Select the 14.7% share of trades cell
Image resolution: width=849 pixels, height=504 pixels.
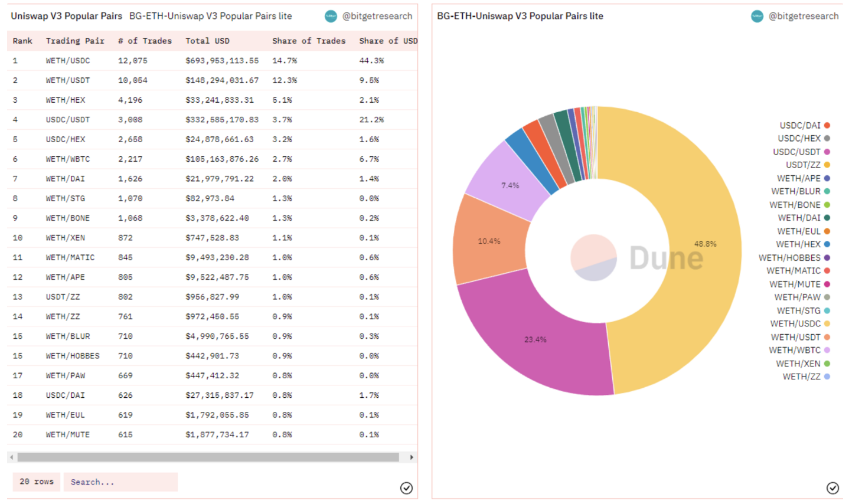[285, 61]
